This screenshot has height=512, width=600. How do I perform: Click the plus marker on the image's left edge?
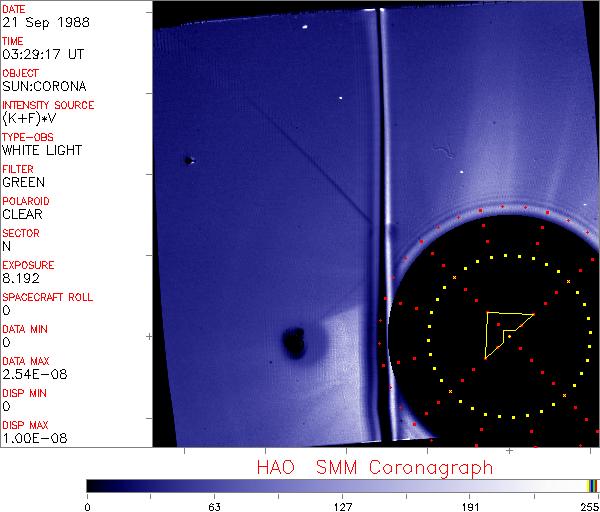click(151, 337)
